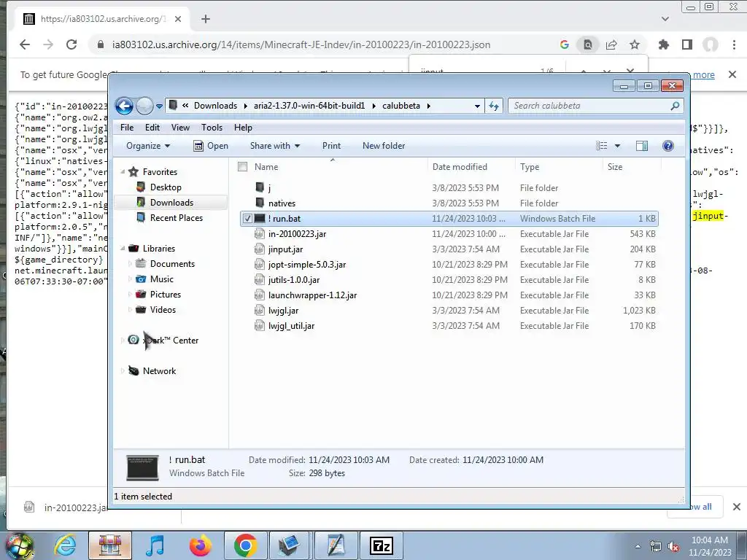This screenshot has width=747, height=560.
Task: Toggle the preview pane icon
Action: 642,146
